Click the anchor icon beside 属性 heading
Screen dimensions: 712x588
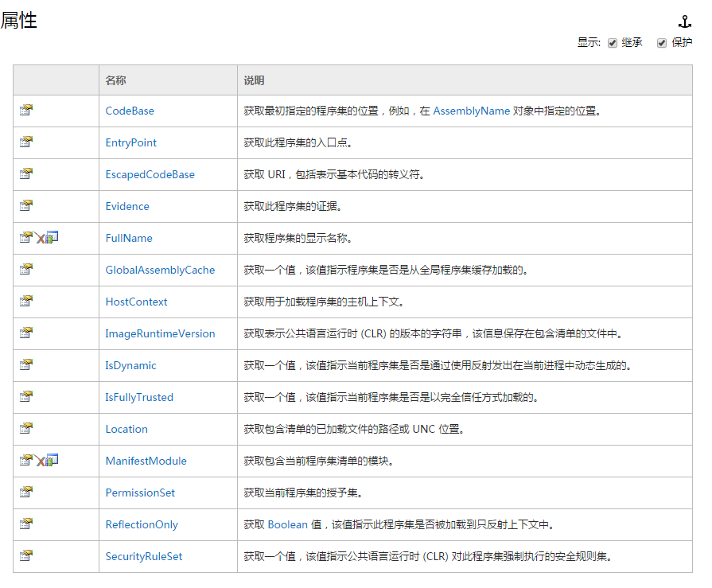[x=684, y=21]
